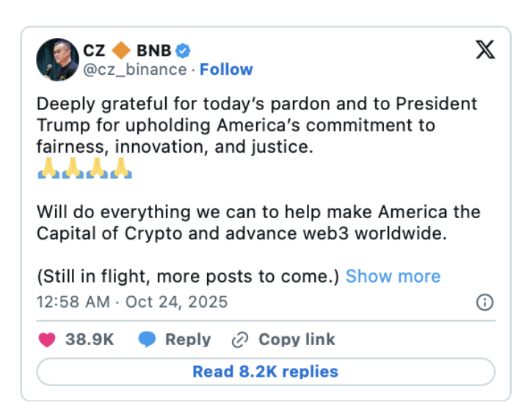Click the X logo icon
This screenshot has height=420, width=530.
(485, 49)
